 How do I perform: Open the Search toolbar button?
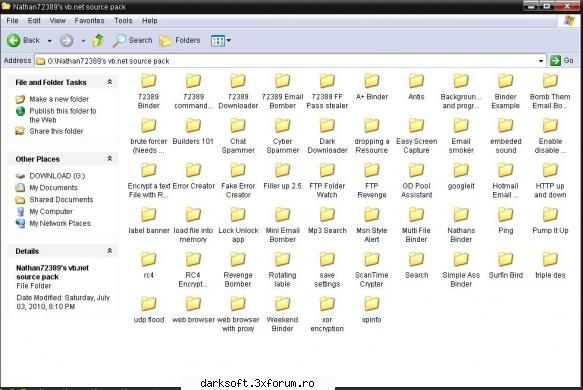[132, 40]
